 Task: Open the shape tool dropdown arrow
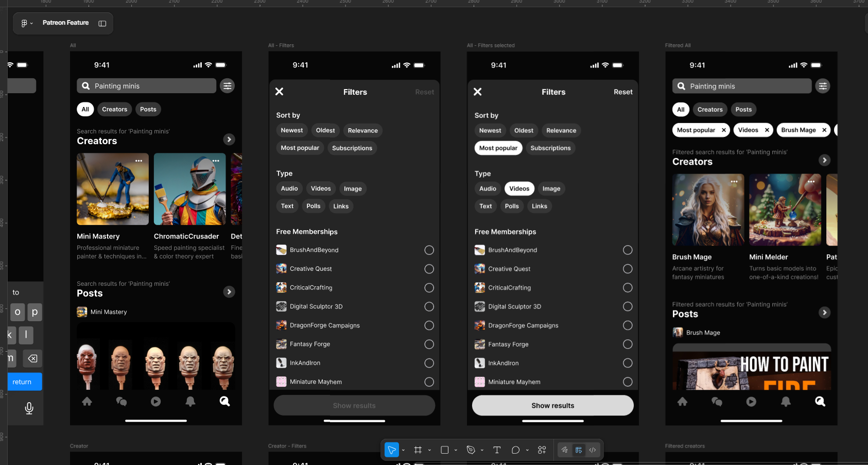click(455, 450)
